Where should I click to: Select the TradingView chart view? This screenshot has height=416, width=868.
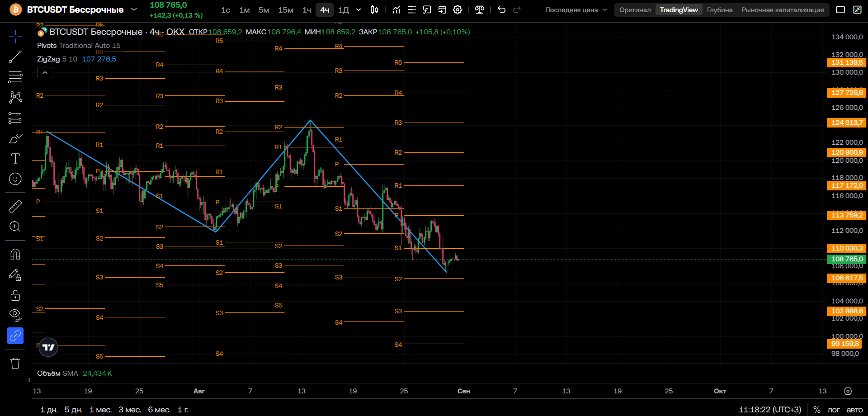coord(679,10)
